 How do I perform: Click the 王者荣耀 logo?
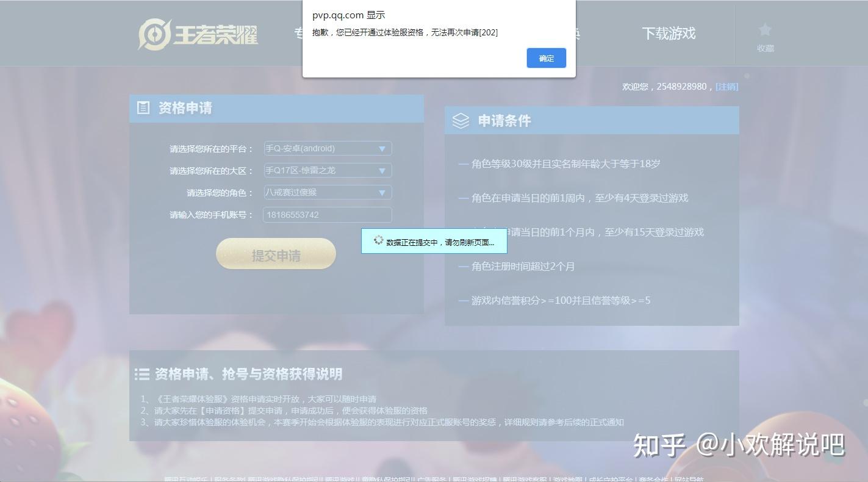(x=198, y=34)
